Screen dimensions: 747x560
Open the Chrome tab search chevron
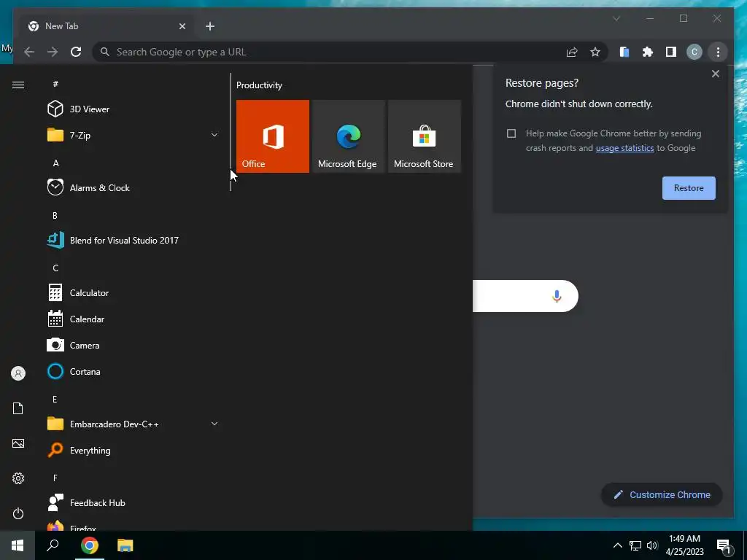(616, 18)
